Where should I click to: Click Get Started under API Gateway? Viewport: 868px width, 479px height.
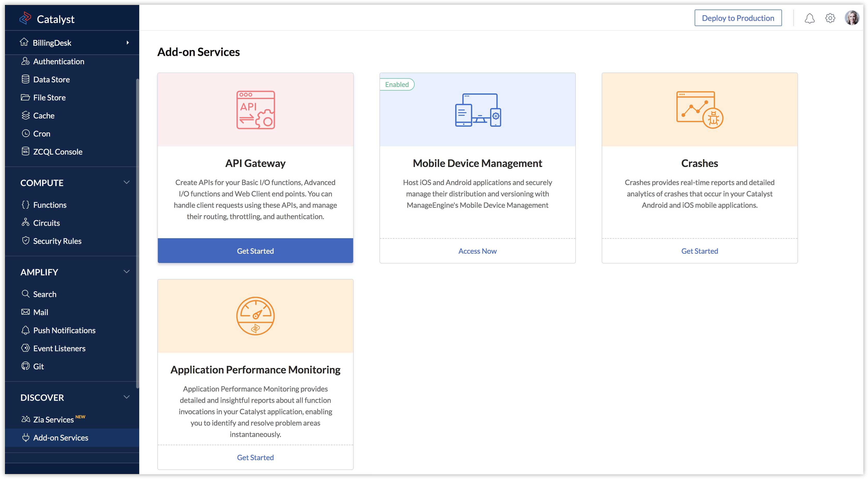[255, 251]
